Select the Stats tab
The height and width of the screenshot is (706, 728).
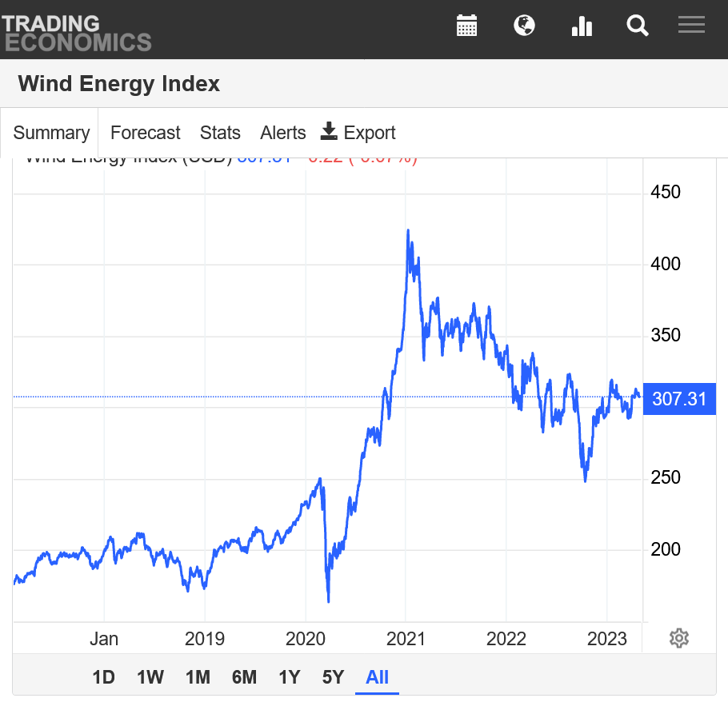[x=220, y=133]
